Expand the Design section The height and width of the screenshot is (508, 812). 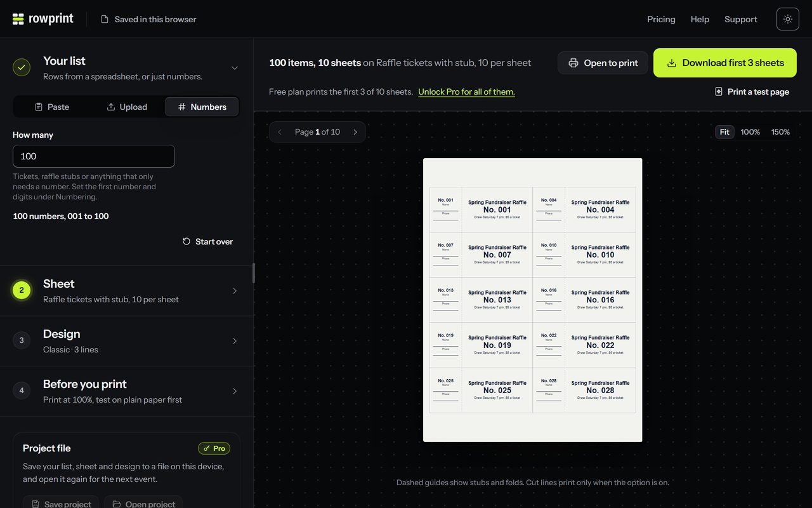pos(127,341)
